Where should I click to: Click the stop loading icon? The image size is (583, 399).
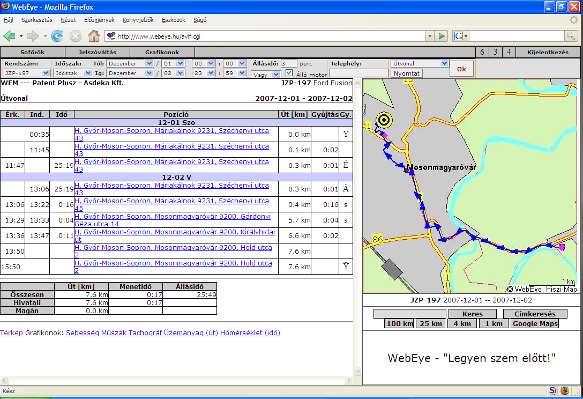coord(75,36)
